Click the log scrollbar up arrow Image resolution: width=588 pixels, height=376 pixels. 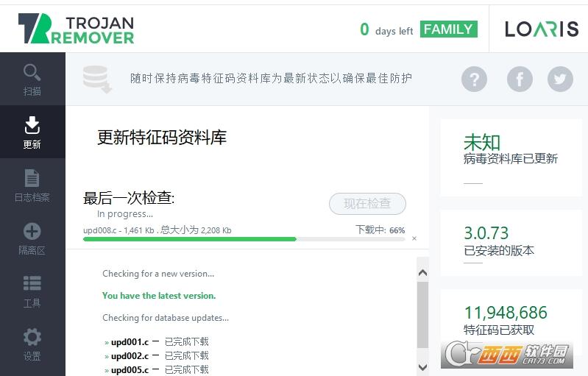click(422, 272)
